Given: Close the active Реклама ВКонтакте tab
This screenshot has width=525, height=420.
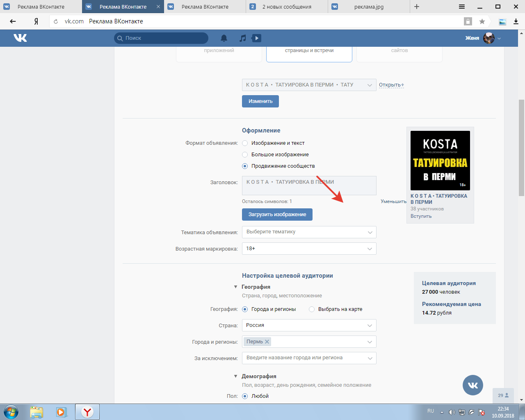Looking at the screenshot, I should tap(158, 7).
